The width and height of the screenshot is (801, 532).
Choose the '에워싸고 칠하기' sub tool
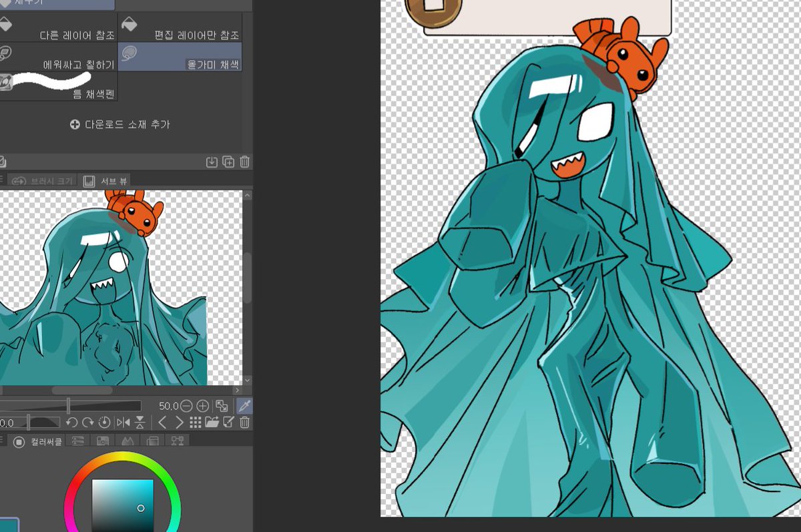pyautogui.click(x=57, y=57)
